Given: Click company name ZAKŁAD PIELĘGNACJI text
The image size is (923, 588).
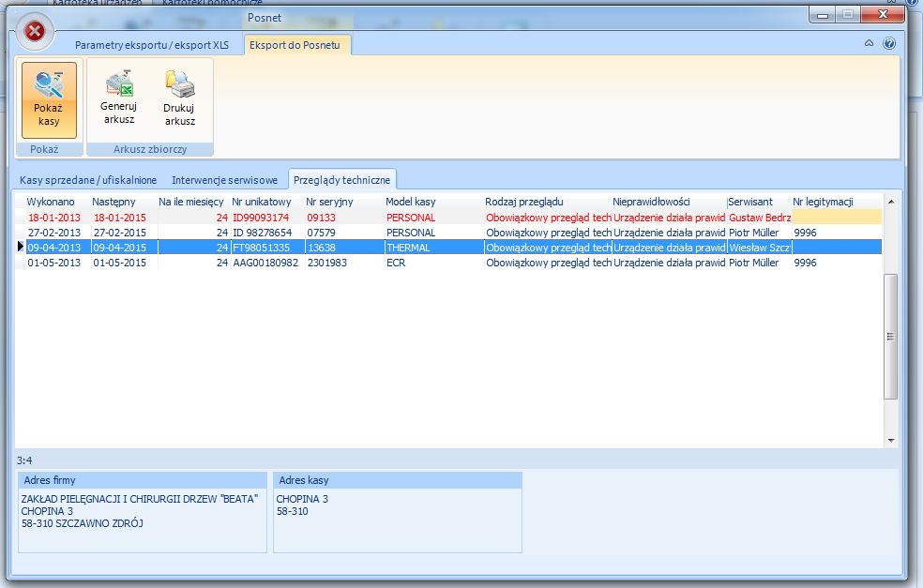Looking at the screenshot, I should coord(140,499).
